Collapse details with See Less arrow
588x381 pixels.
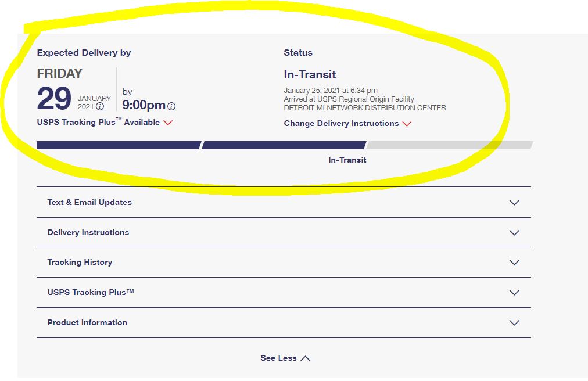pos(306,358)
